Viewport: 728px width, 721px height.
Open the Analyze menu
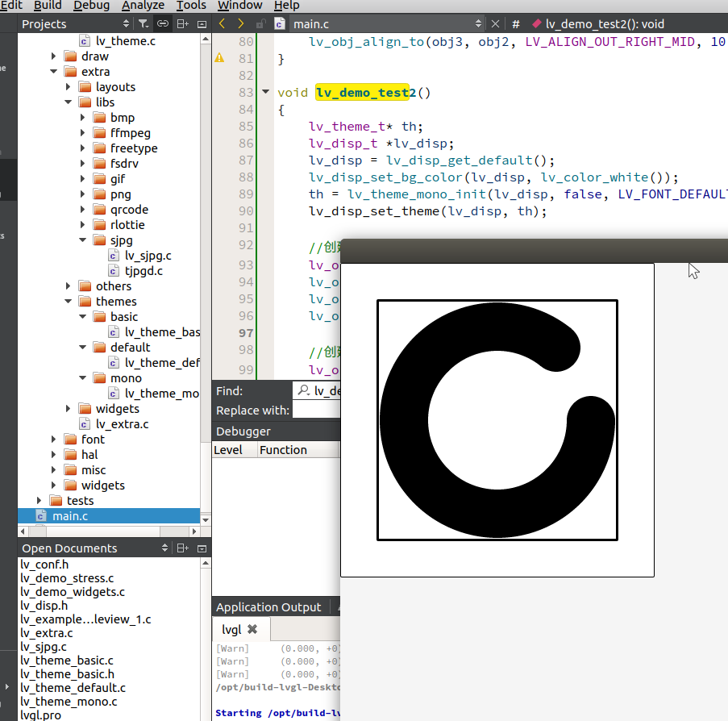point(142,6)
